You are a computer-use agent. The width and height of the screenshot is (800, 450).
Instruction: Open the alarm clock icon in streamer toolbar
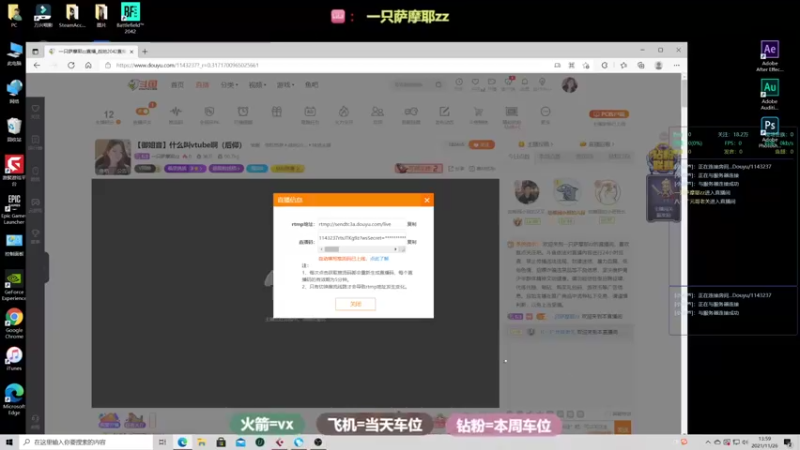[x=243, y=112]
